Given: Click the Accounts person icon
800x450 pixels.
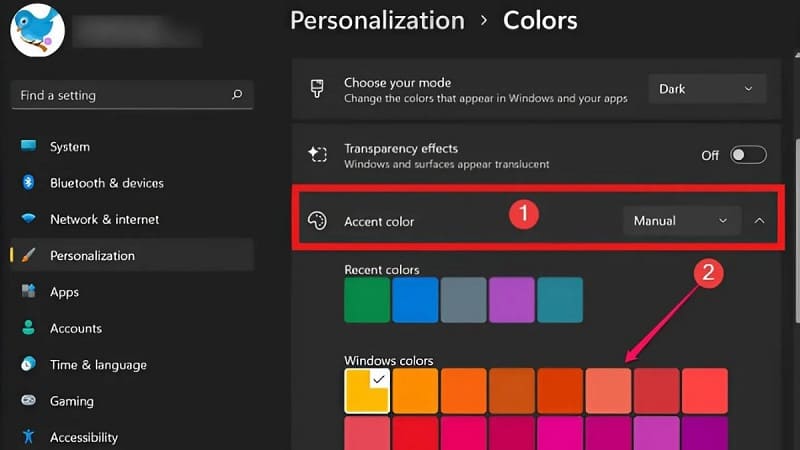Looking at the screenshot, I should click(x=29, y=328).
